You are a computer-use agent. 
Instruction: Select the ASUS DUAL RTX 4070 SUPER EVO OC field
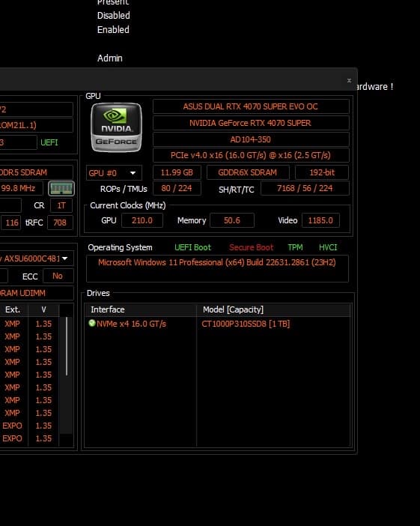pyautogui.click(x=251, y=106)
